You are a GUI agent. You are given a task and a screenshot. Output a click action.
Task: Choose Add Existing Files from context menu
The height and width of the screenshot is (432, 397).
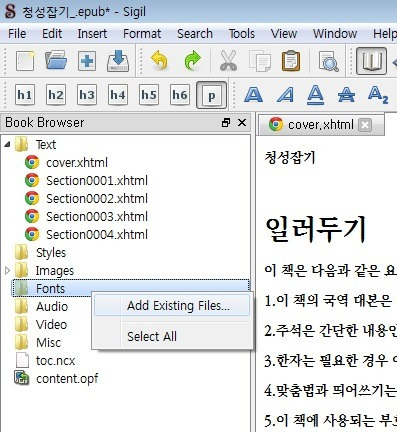(172, 306)
